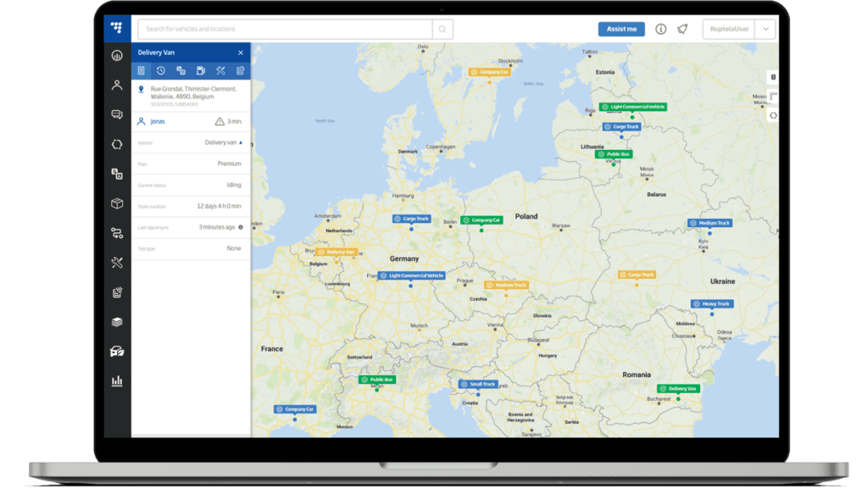868x494 pixels.
Task: Select the green Public Bus marker near Lithuania
Action: (x=614, y=154)
